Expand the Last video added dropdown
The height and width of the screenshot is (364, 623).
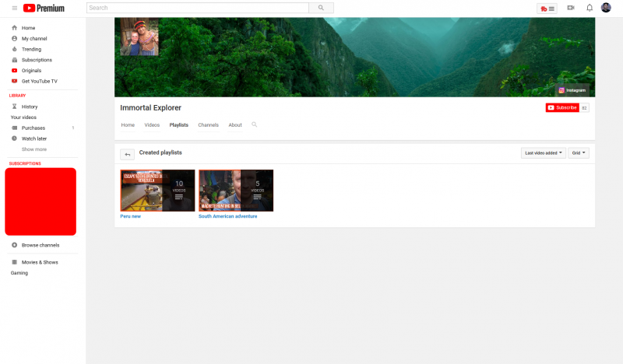[x=543, y=153]
